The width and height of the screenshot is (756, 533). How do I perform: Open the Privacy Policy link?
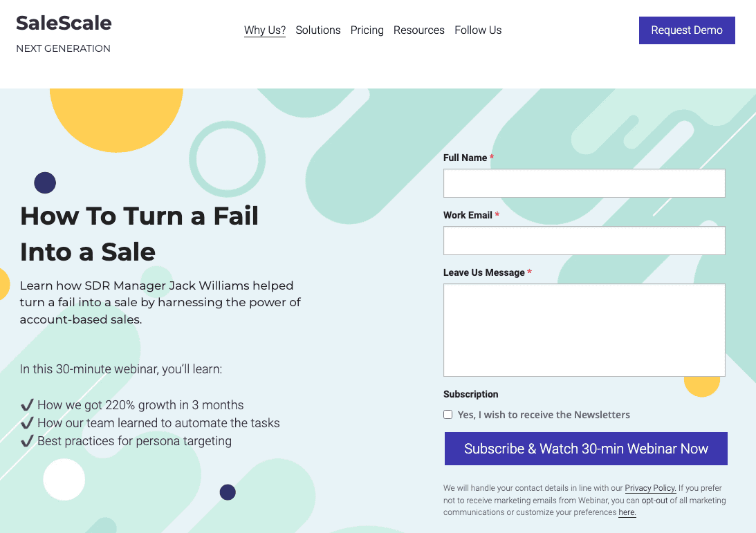coord(650,488)
